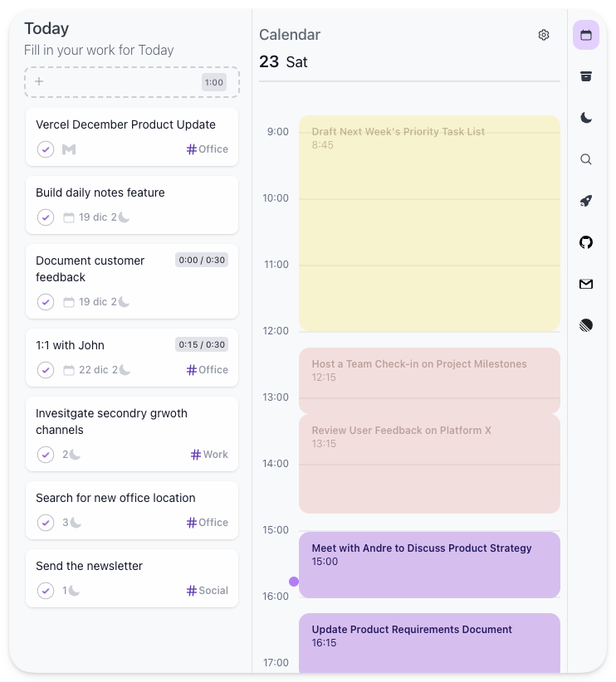Select Vercel December Product Update title

125,124
